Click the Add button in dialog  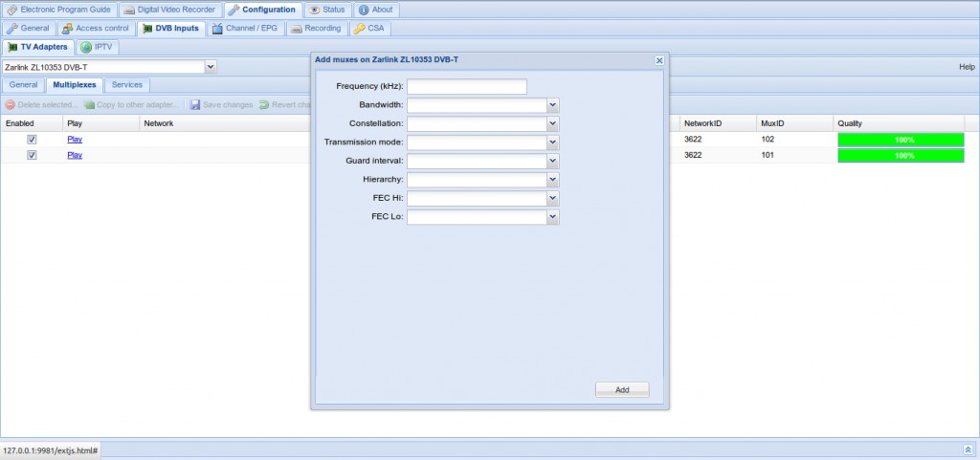622,390
